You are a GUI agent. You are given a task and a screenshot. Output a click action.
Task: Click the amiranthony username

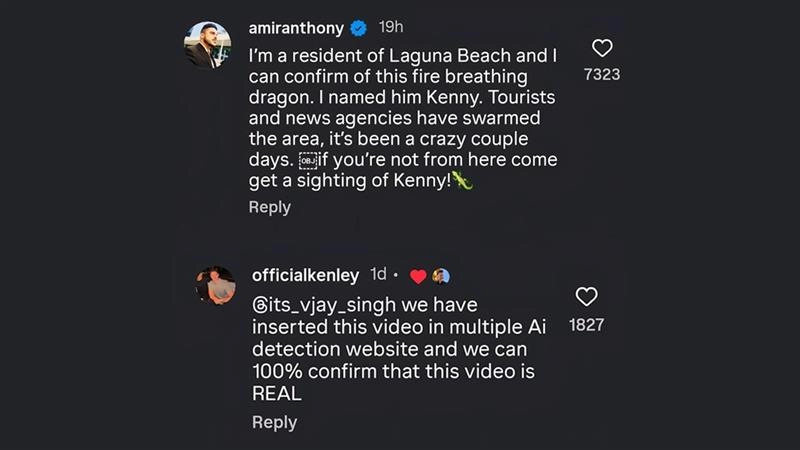pyautogui.click(x=297, y=28)
